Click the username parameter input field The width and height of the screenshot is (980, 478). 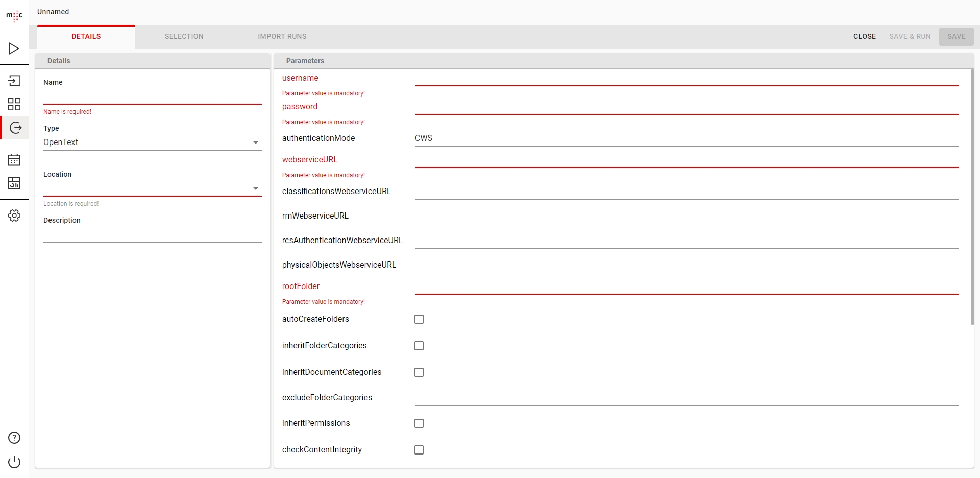click(687, 79)
